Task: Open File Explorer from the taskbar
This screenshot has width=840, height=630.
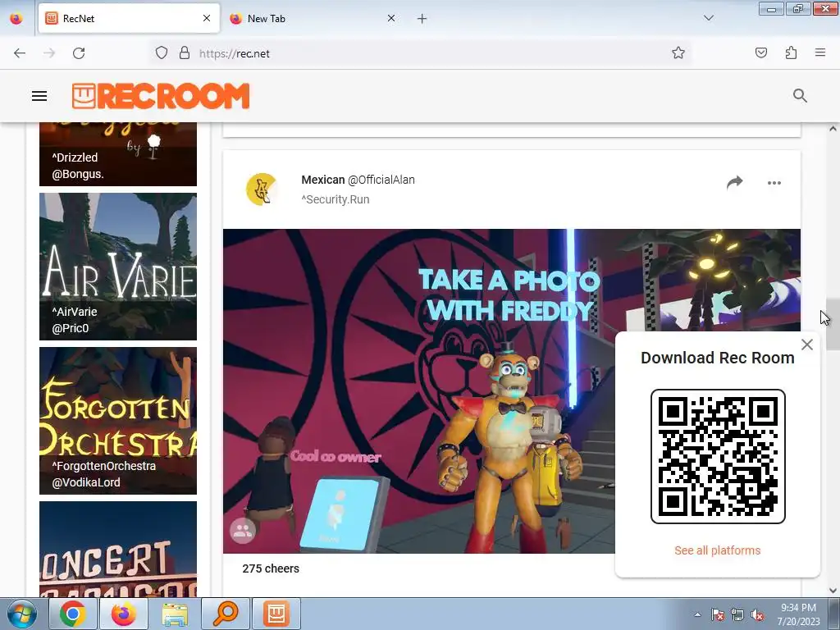Action: pos(175,614)
